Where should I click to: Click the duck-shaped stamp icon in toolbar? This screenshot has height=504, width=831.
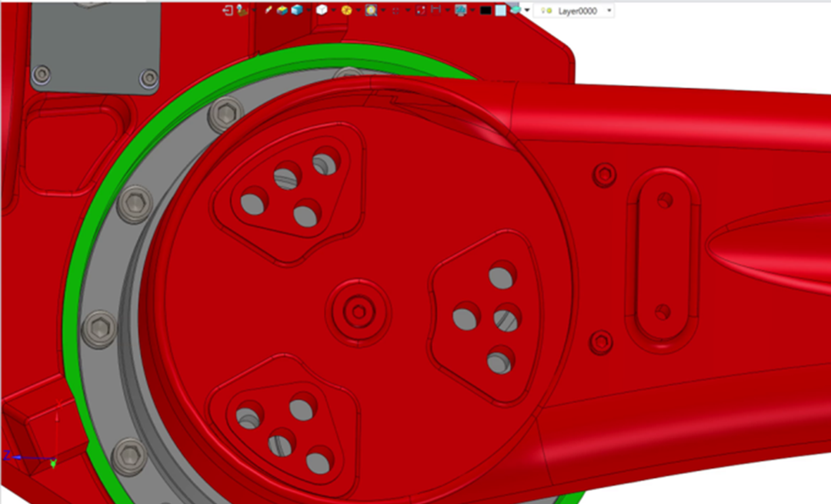click(x=242, y=10)
